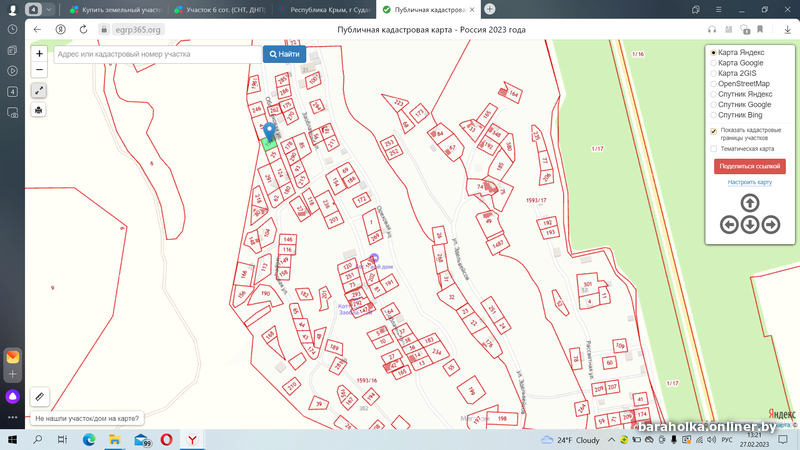Open screenshot tool in sidebar

[x=12, y=113]
